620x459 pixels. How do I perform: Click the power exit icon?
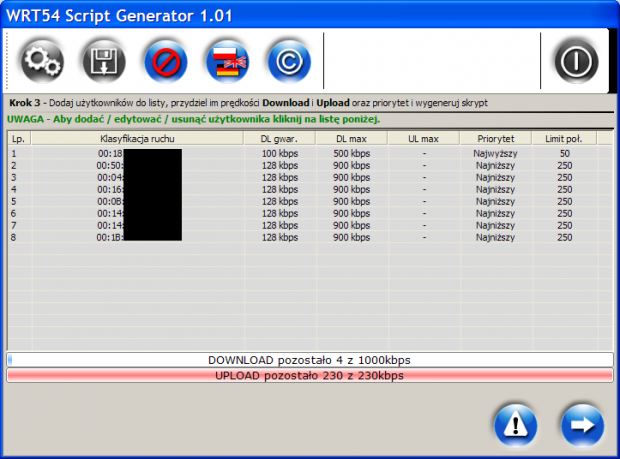[576, 62]
